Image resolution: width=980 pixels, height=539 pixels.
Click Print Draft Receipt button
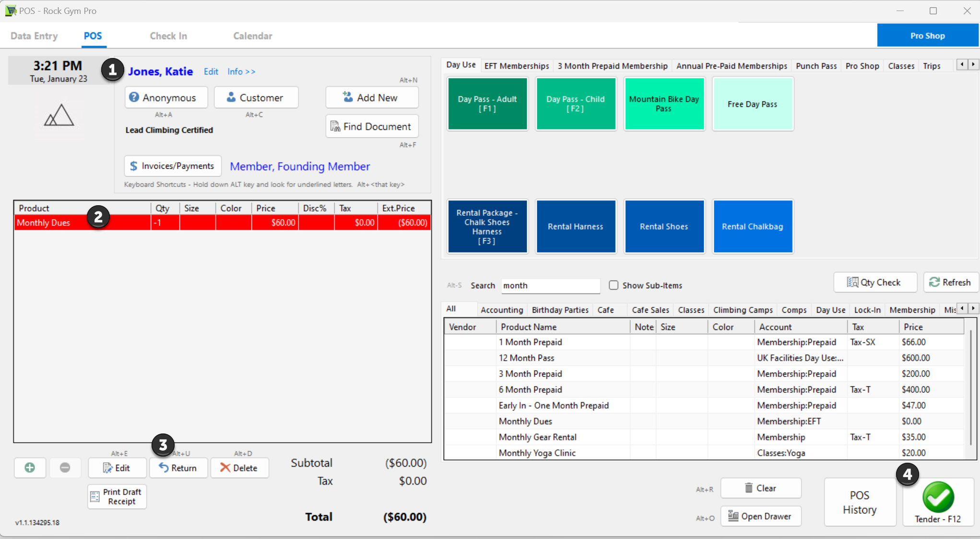click(x=117, y=496)
